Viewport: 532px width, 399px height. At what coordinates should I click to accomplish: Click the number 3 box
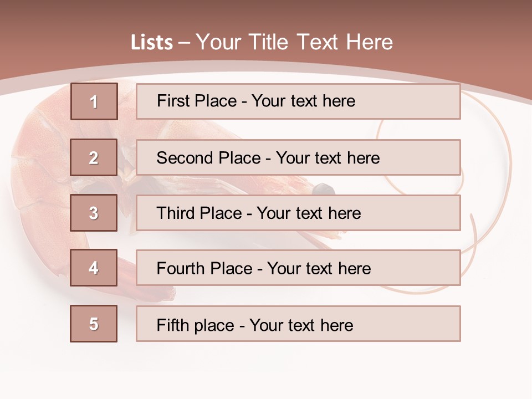tap(94, 213)
